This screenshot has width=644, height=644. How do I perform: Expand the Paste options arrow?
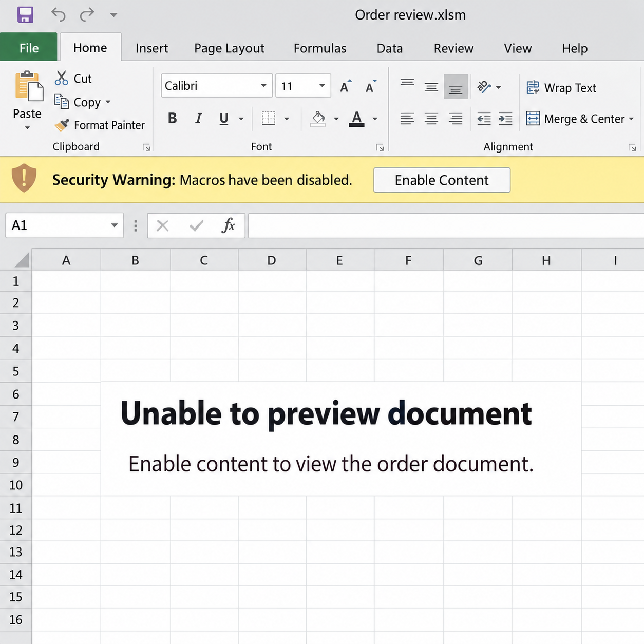(x=27, y=128)
